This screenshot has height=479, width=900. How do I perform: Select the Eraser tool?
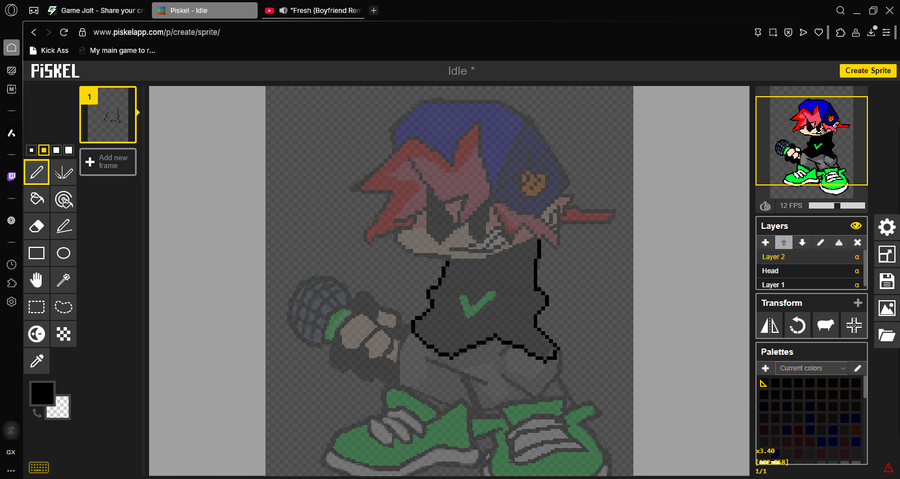pyautogui.click(x=36, y=225)
